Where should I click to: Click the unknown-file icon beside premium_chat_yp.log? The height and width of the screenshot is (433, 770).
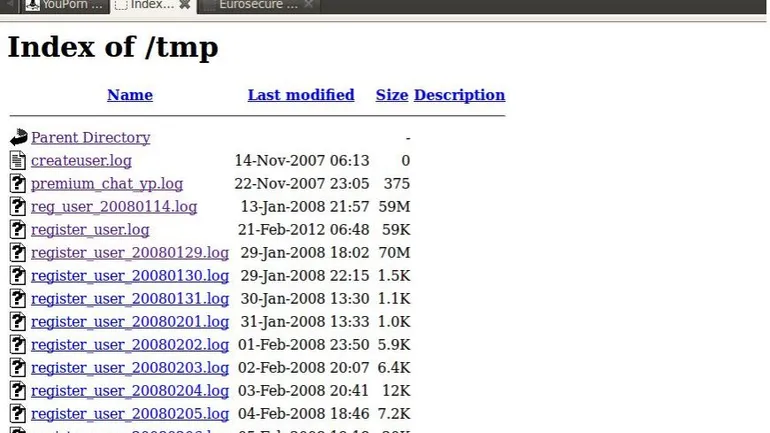tap(18, 184)
